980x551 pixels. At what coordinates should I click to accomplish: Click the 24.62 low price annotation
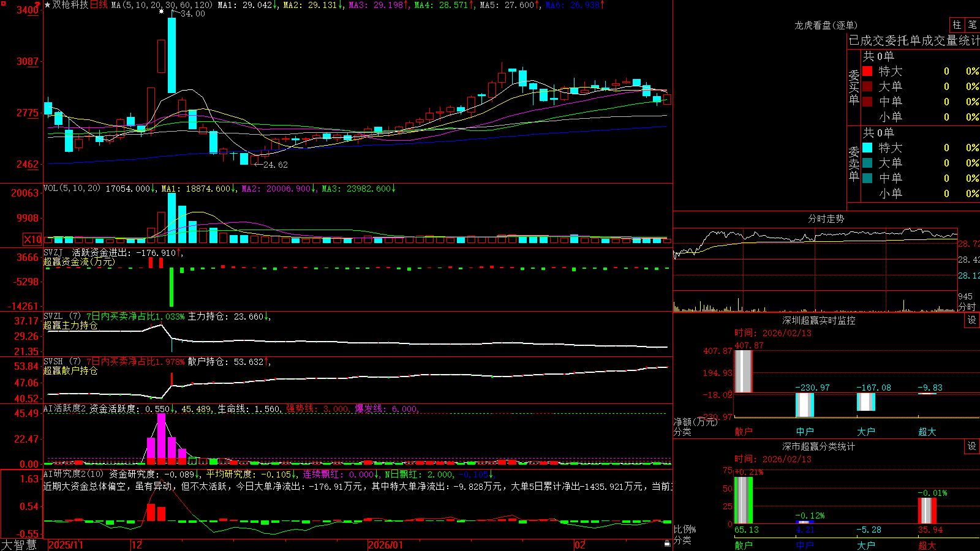pos(271,165)
